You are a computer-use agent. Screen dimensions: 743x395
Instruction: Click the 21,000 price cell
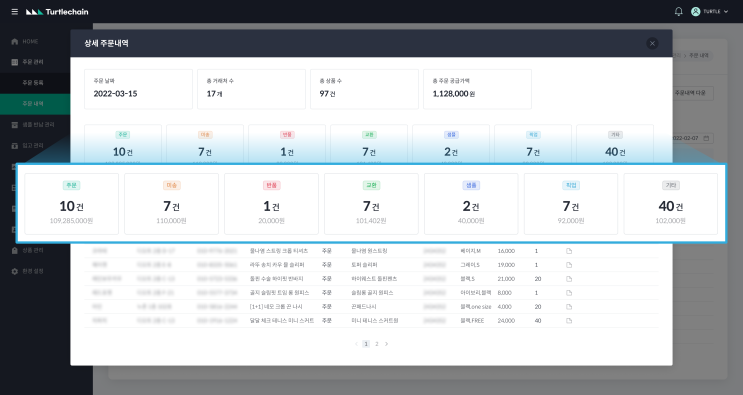[506, 278]
